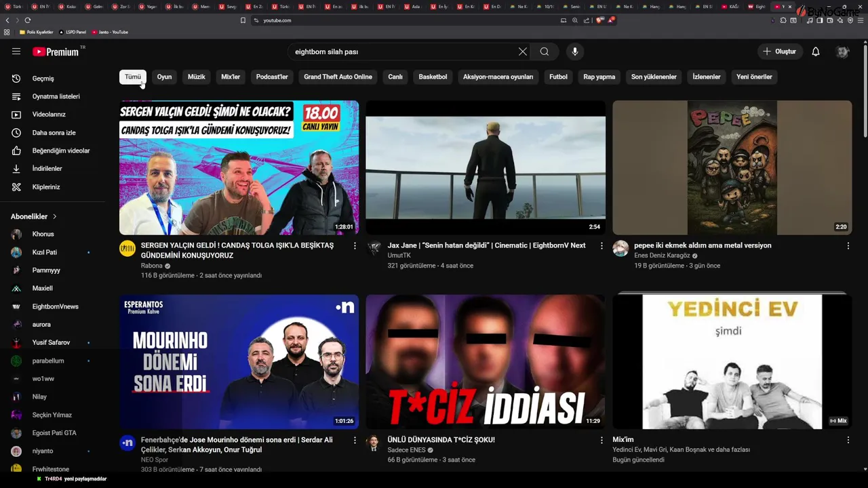Open the NEO Spor channel avatar

tap(127, 443)
